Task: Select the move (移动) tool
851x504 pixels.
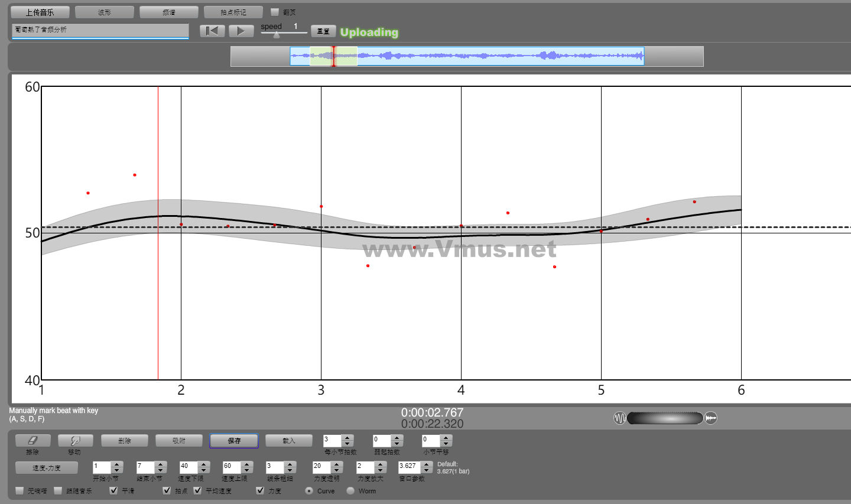Action: coord(75,441)
